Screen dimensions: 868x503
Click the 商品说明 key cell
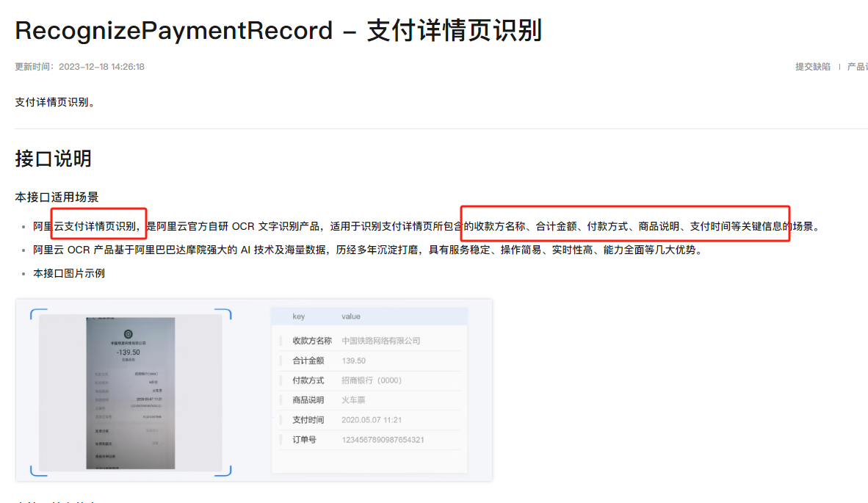click(308, 400)
